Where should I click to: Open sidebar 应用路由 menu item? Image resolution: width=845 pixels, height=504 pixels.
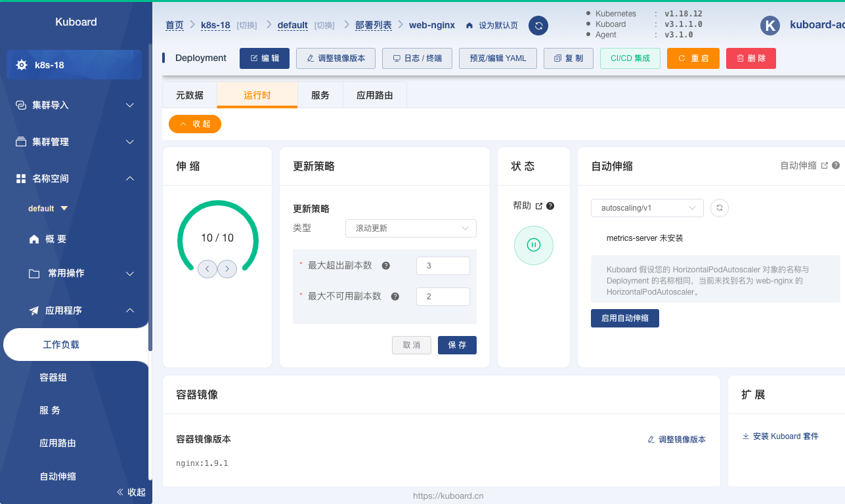[58, 443]
